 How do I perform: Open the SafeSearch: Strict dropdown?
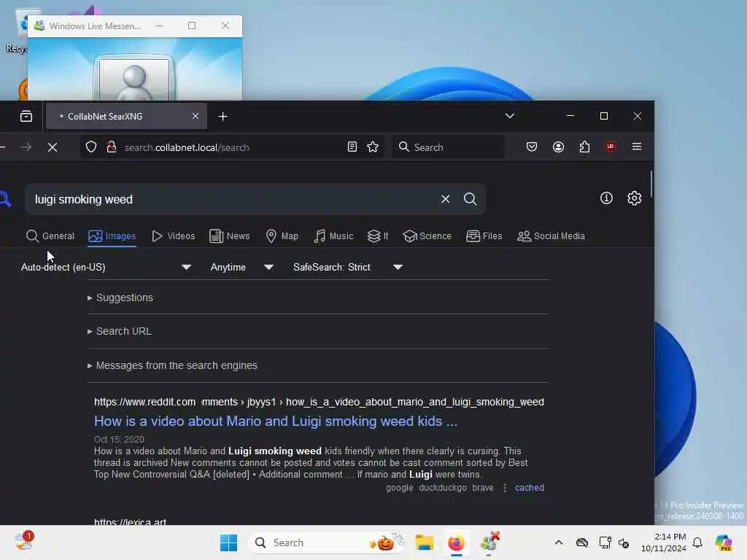pos(348,267)
